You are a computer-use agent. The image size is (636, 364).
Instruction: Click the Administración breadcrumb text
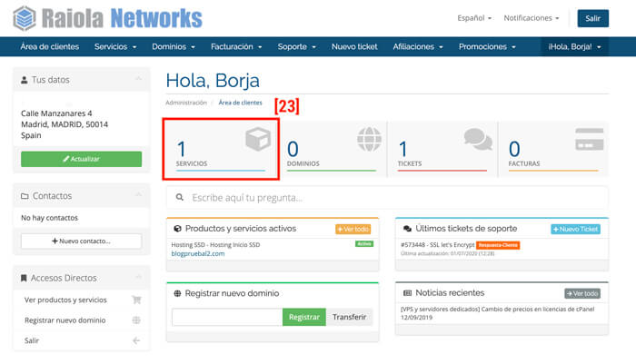186,103
